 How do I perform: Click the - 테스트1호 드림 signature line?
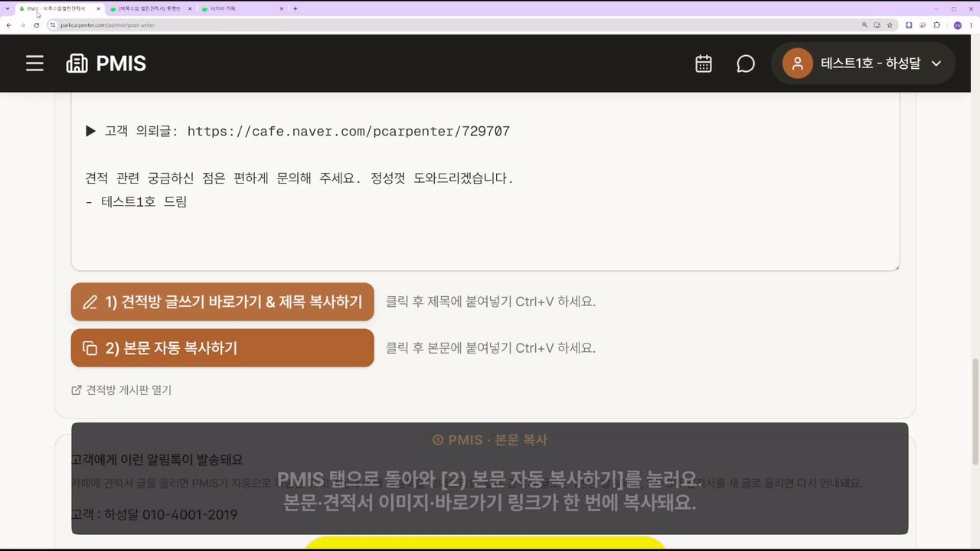(x=136, y=202)
